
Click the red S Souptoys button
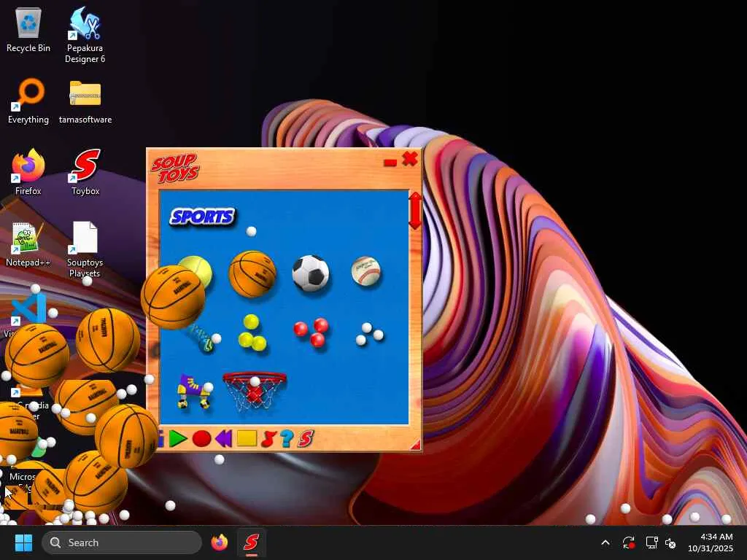point(306,438)
